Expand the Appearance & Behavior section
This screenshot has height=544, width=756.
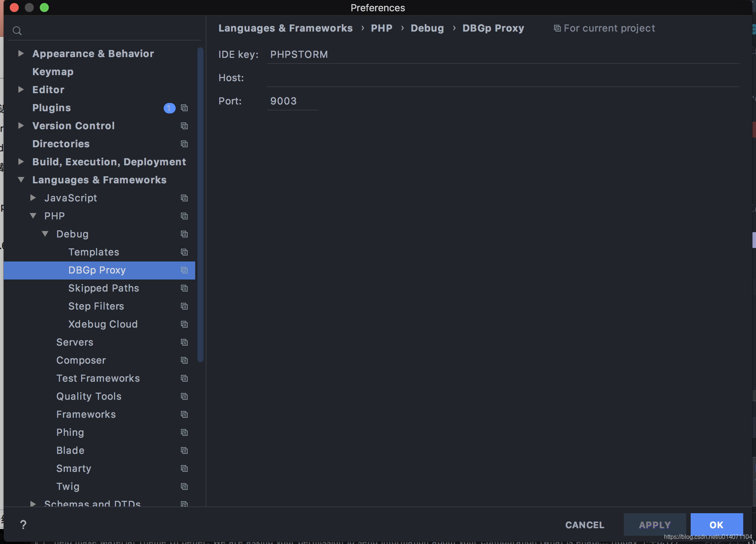(21, 54)
